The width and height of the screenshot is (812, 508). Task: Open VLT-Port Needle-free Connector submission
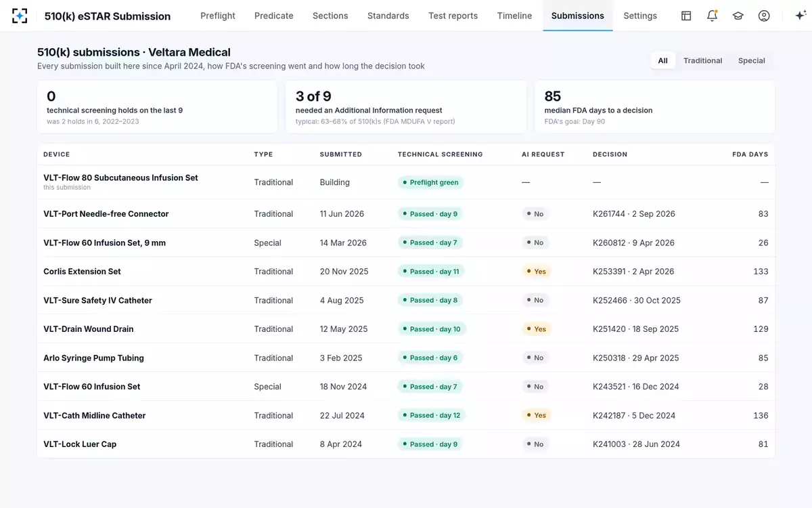tap(406, 214)
